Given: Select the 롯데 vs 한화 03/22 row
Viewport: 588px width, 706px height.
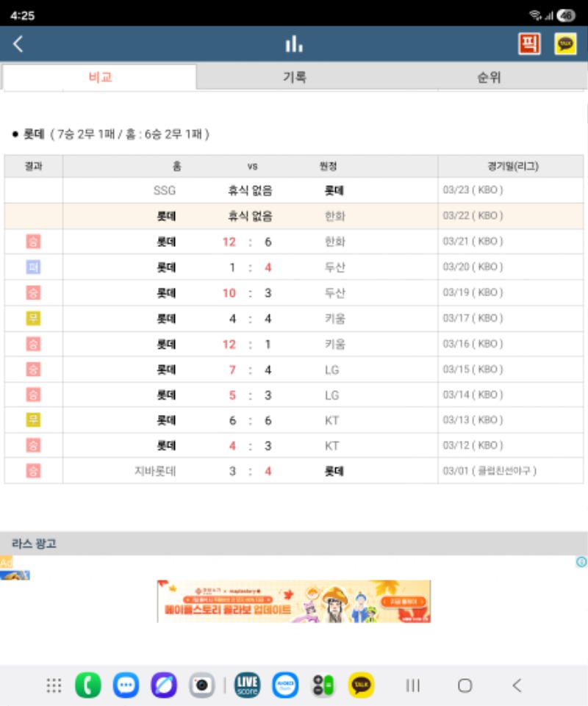Looking at the screenshot, I should (294, 216).
